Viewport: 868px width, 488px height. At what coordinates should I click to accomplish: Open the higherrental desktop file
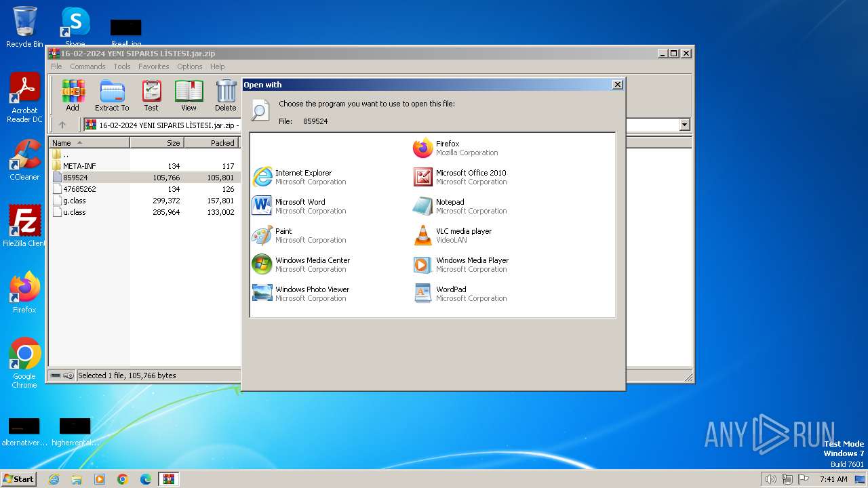[75, 432]
